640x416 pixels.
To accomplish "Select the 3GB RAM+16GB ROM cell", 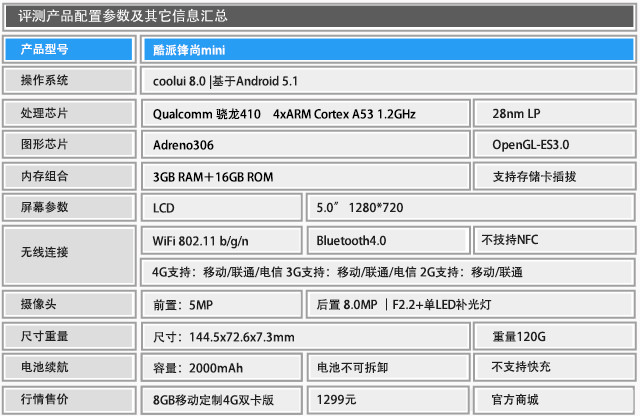I will tap(304, 177).
